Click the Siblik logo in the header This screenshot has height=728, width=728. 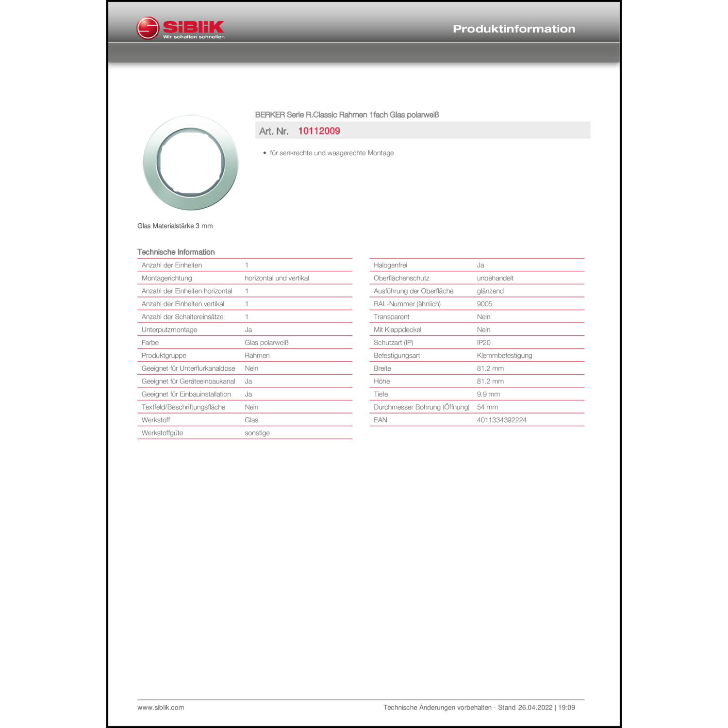point(181,28)
